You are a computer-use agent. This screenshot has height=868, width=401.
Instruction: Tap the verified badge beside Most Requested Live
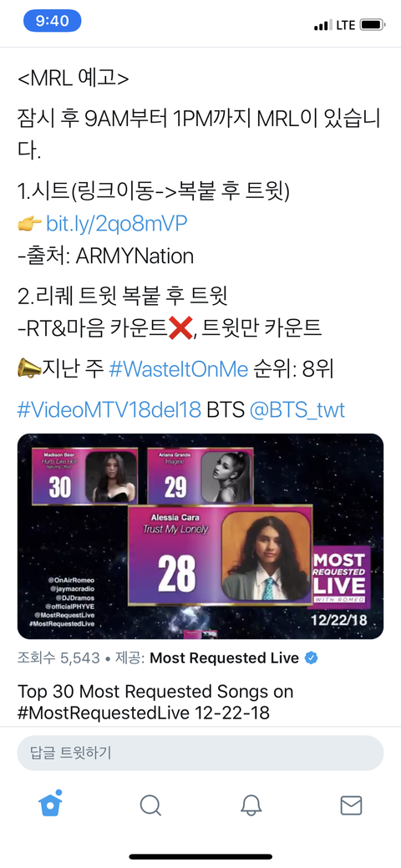(312, 658)
